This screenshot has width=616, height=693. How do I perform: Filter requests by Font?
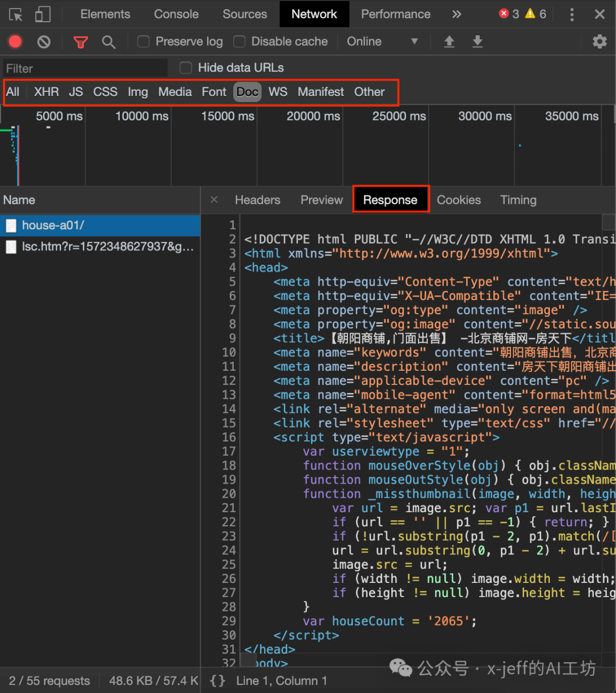point(214,92)
